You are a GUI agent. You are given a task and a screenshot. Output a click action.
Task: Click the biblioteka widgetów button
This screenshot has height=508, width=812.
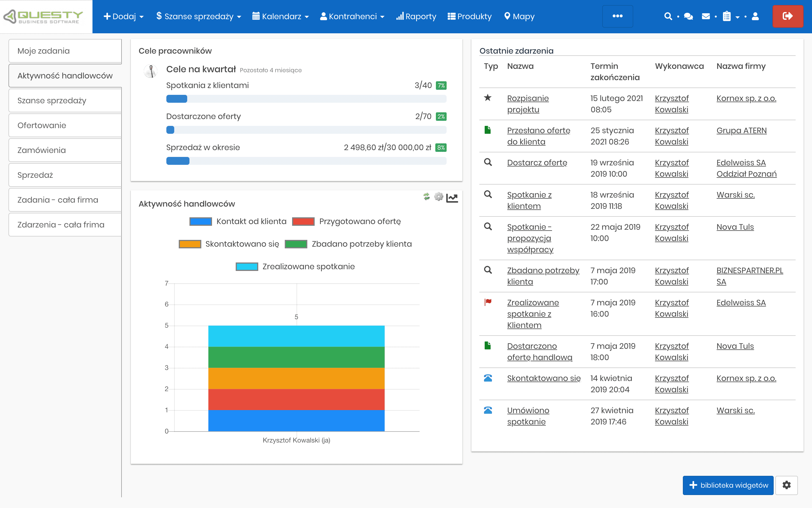pyautogui.click(x=728, y=485)
